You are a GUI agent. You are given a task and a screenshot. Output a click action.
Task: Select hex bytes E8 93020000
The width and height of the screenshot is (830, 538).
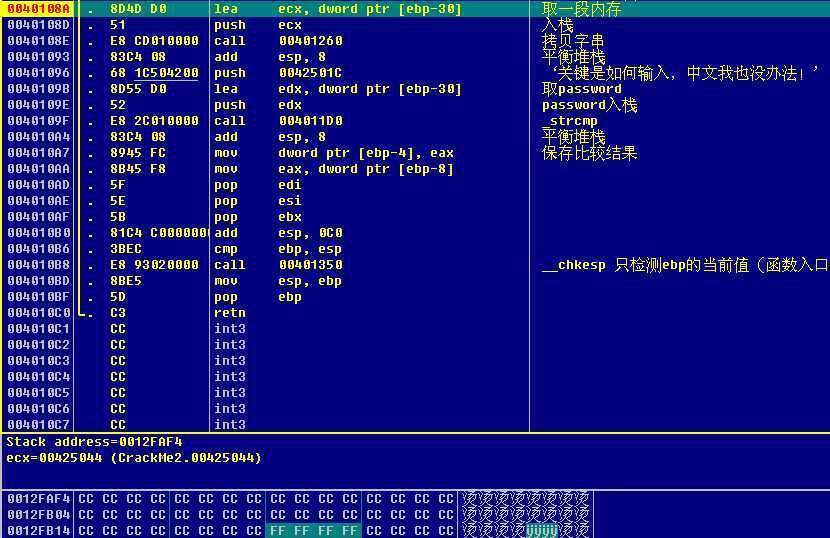click(154, 265)
